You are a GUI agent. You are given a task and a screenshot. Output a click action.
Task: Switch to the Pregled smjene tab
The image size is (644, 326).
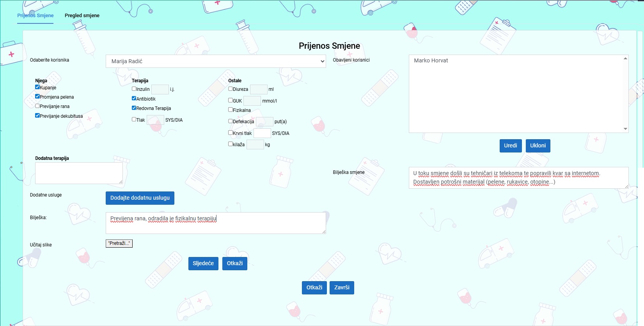point(82,16)
